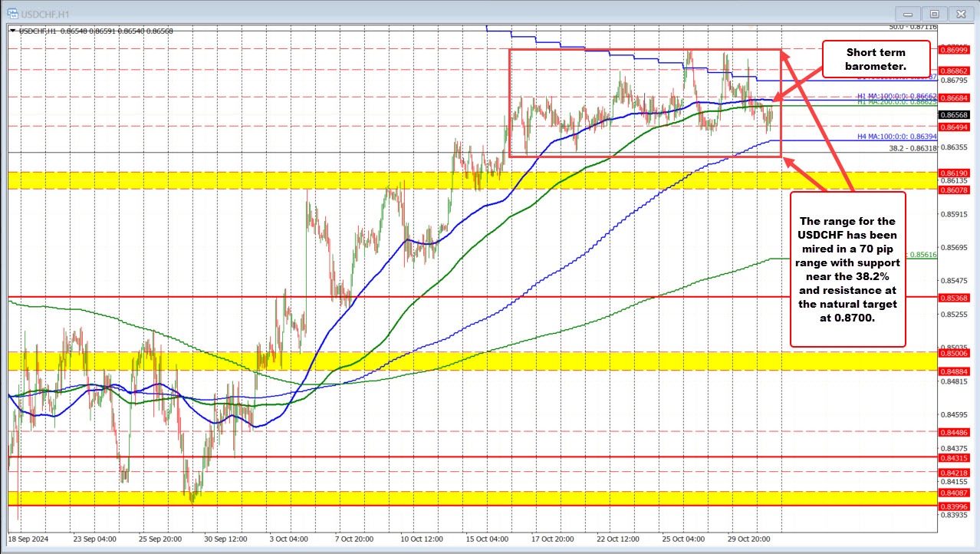Click the chart icon in the title bar

click(12, 13)
